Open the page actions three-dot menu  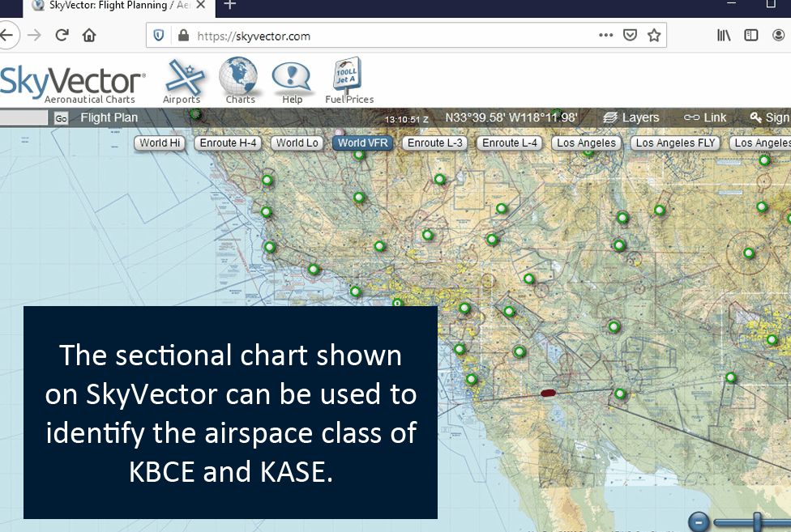[606, 36]
